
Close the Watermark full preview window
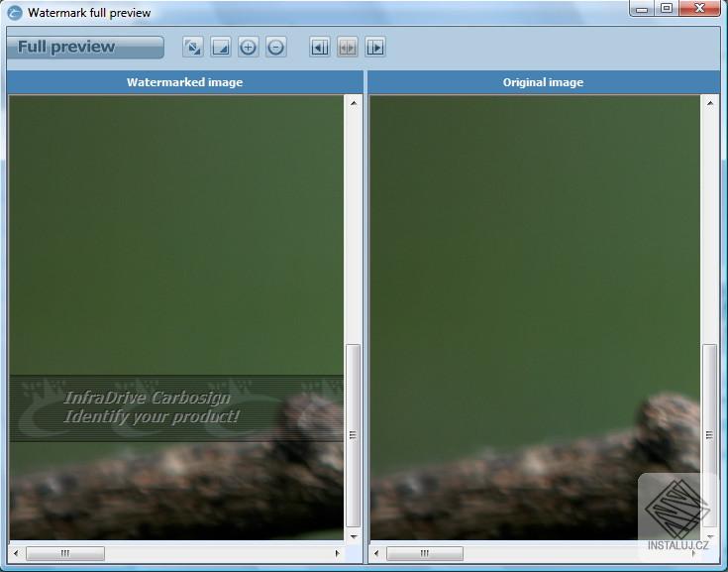coord(699,8)
